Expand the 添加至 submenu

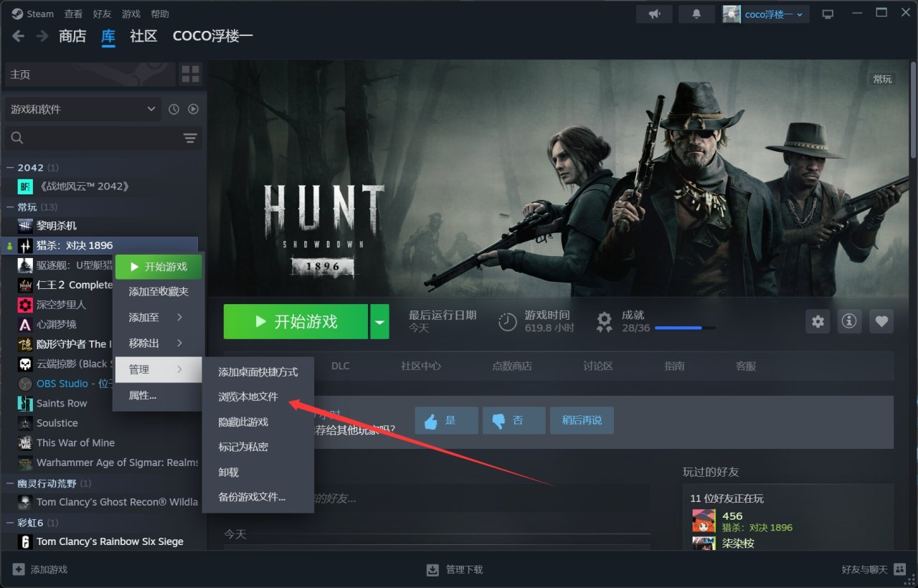click(x=158, y=317)
